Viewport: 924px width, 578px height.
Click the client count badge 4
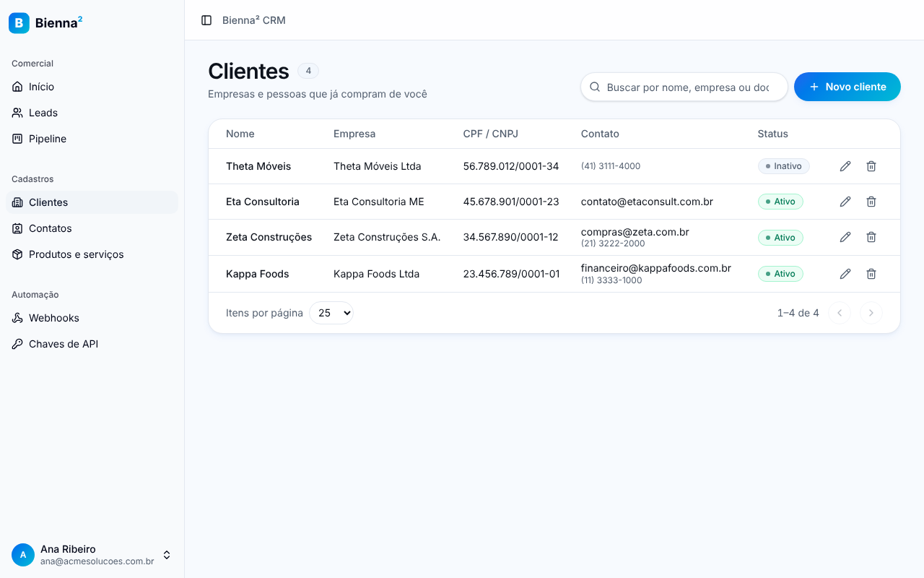[x=308, y=71]
